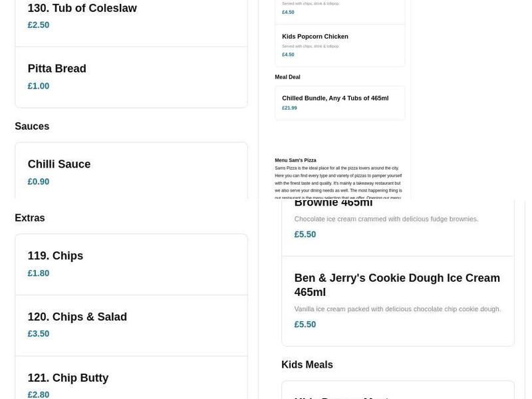Select the 130. Tub of Coleslaw item

(x=82, y=9)
